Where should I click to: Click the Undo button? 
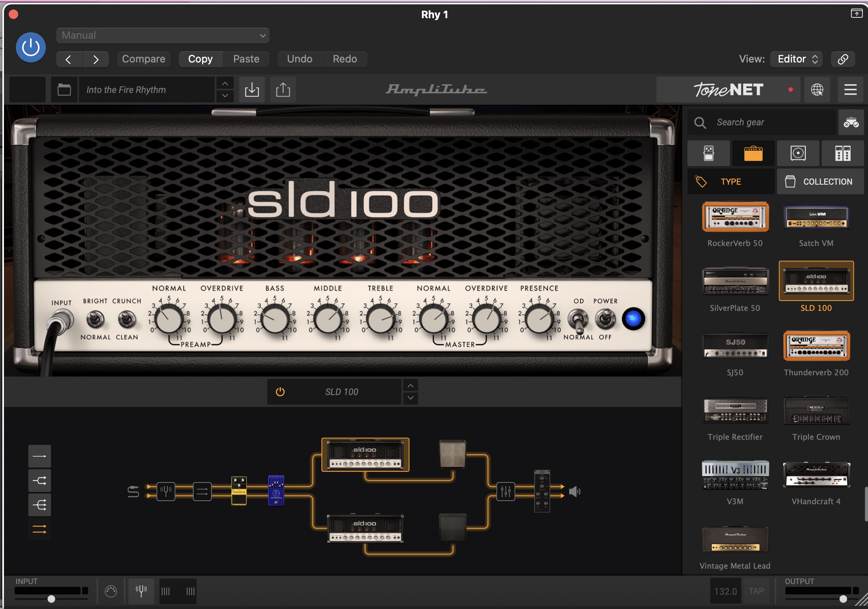coord(300,59)
